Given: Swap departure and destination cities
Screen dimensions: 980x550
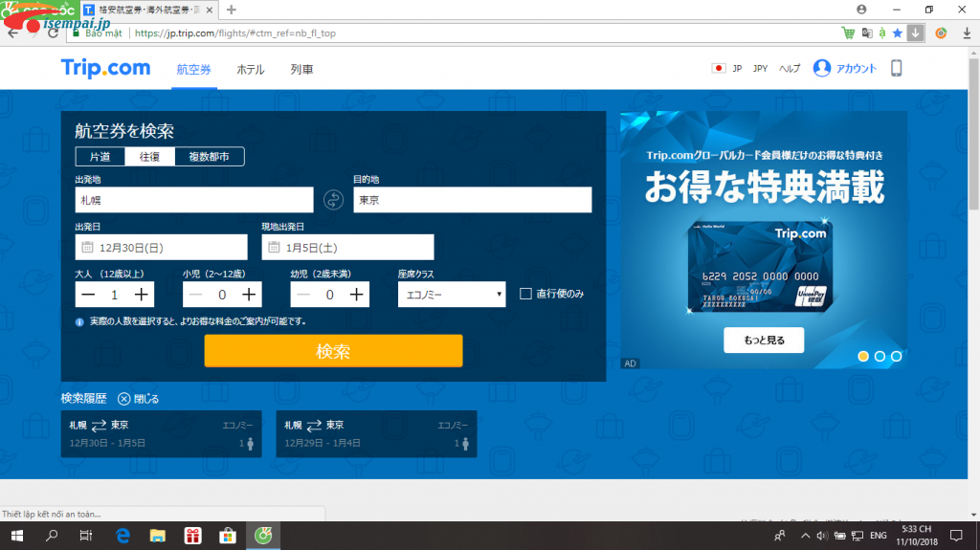Looking at the screenshot, I should coord(333,200).
